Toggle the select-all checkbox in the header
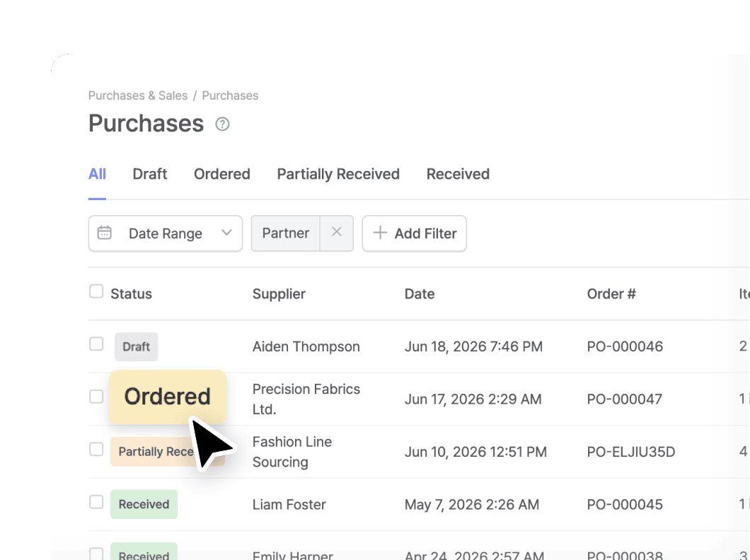Screen dimensions: 750x560 coord(96,291)
